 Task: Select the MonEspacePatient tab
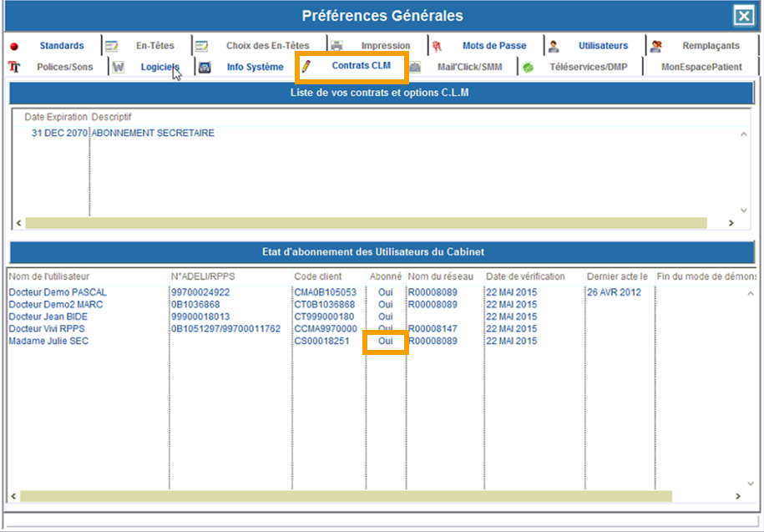pyautogui.click(x=701, y=67)
